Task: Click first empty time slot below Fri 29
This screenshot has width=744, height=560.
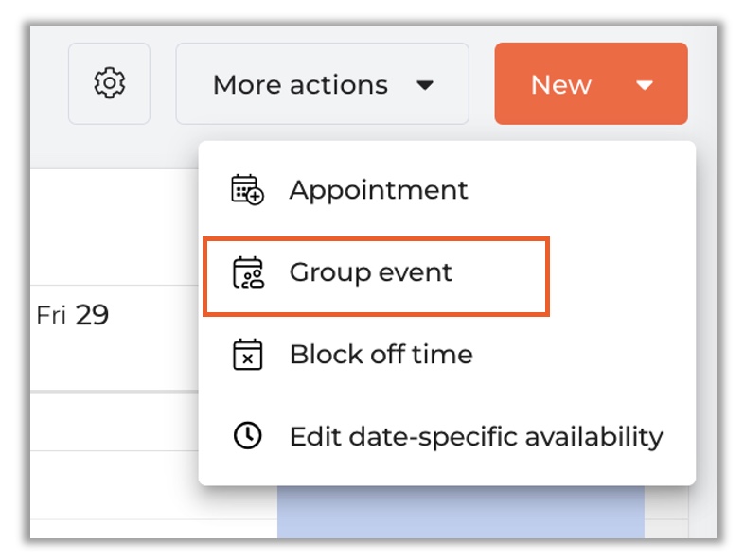Action: click(114, 421)
